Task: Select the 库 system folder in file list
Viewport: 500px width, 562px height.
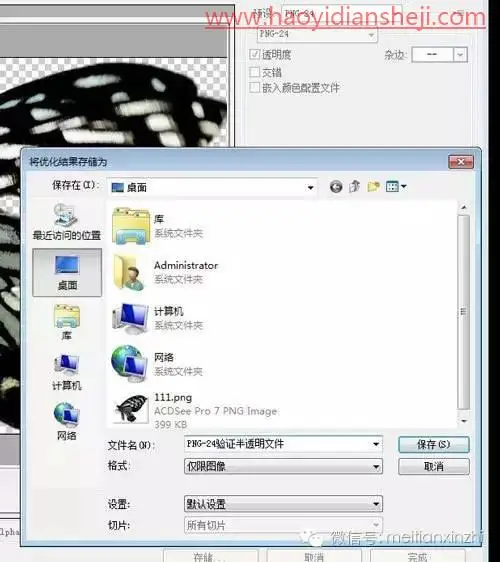Action: [x=158, y=227]
